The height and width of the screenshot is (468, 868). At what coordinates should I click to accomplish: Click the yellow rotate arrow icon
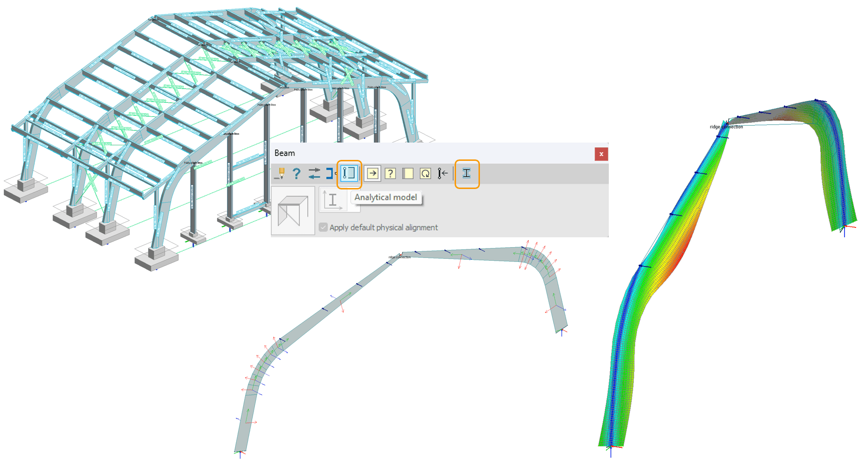425,174
